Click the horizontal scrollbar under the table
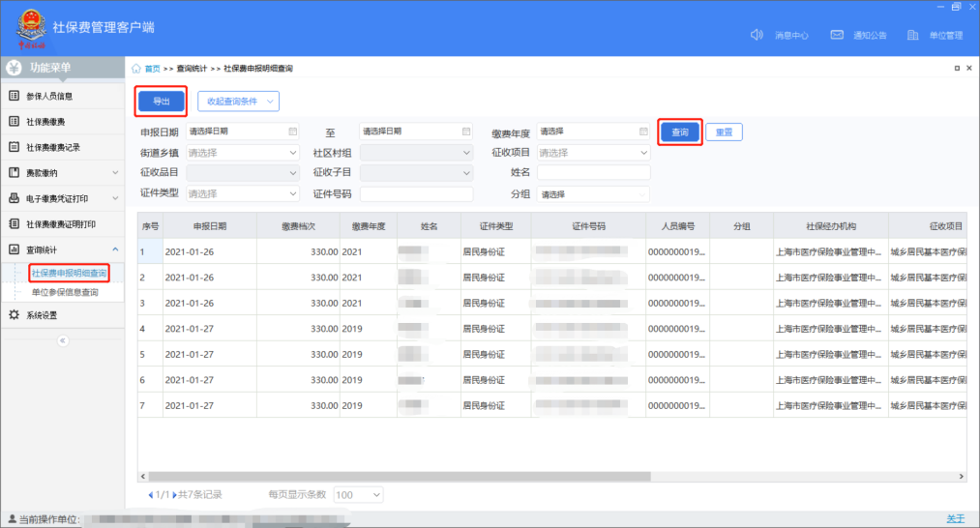The image size is (980, 528). 551,476
